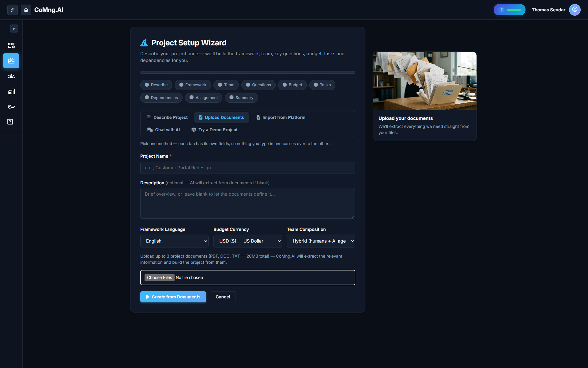
Task: Select the Summary step chip
Action: pos(241,98)
